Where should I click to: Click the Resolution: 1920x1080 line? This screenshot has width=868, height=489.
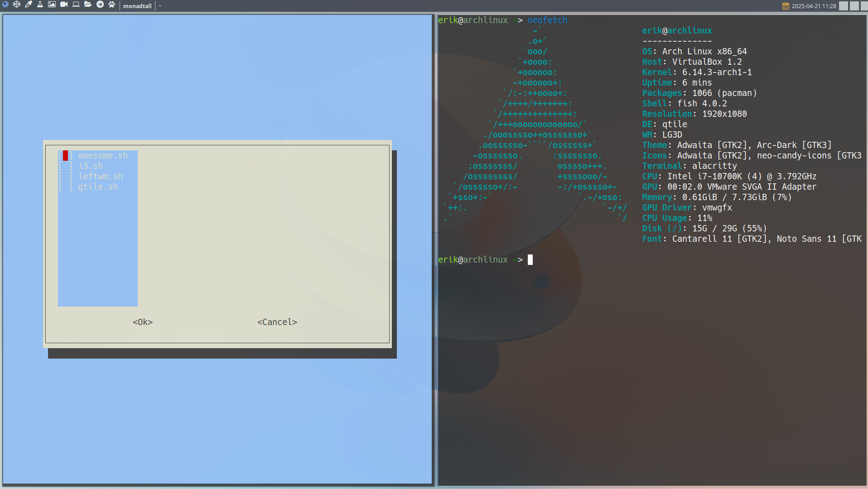coord(694,114)
